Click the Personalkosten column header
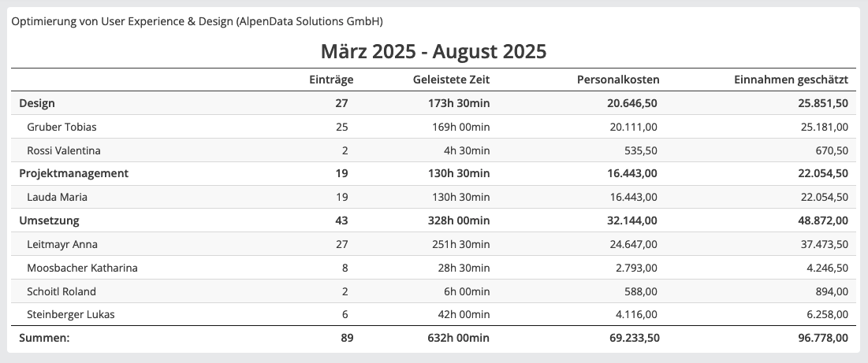This screenshot has width=868, height=363. point(618,80)
